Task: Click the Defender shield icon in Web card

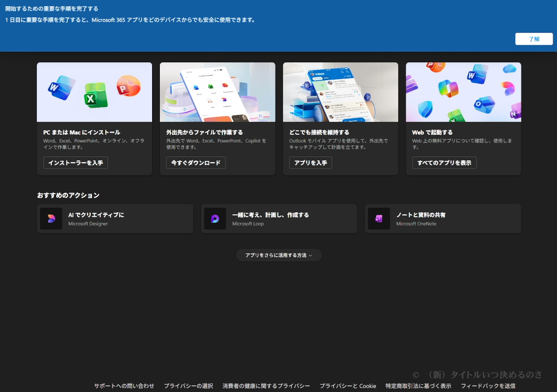Action: click(x=425, y=109)
